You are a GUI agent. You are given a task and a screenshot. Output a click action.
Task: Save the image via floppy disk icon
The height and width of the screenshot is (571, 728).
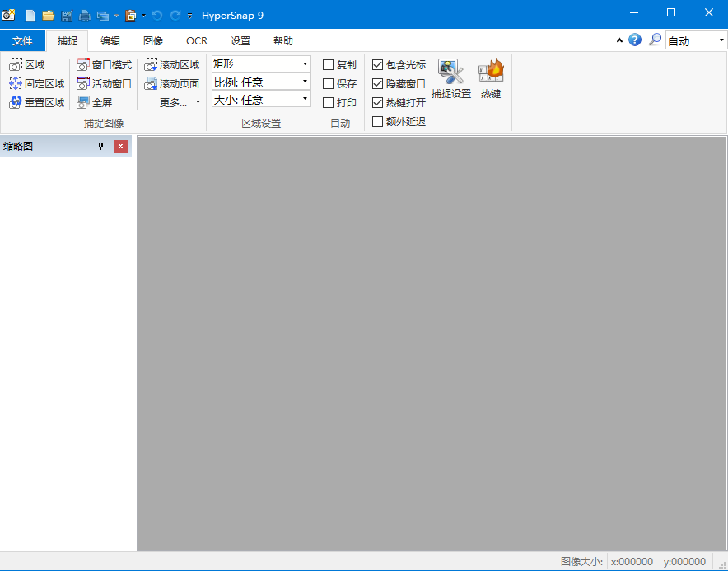pyautogui.click(x=67, y=16)
